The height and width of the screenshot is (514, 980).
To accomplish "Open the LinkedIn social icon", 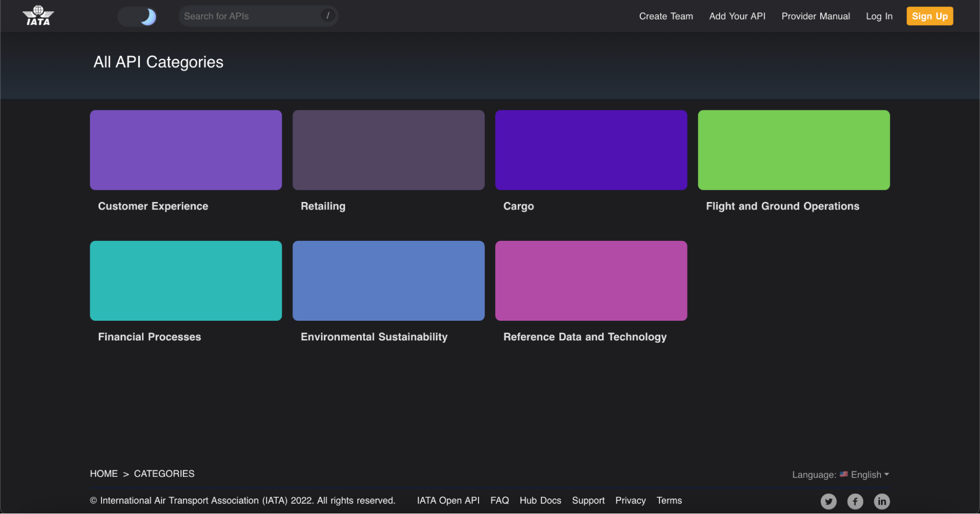I will point(881,501).
